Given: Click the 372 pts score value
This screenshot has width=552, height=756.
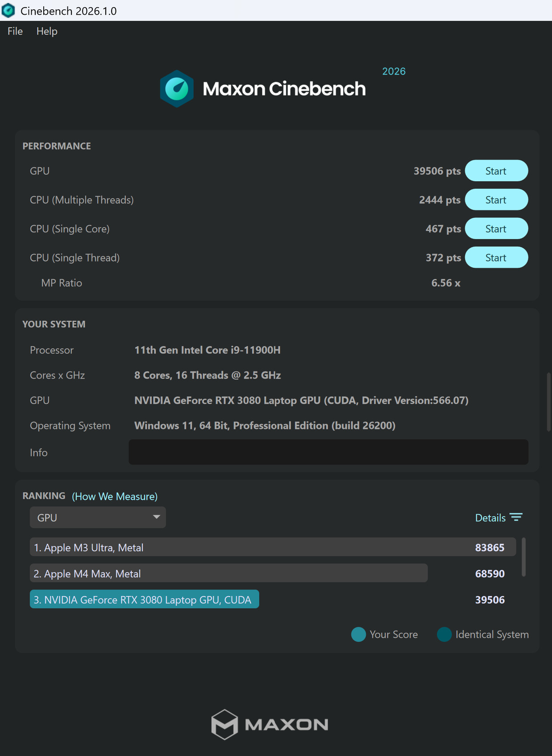Looking at the screenshot, I should 443,258.
